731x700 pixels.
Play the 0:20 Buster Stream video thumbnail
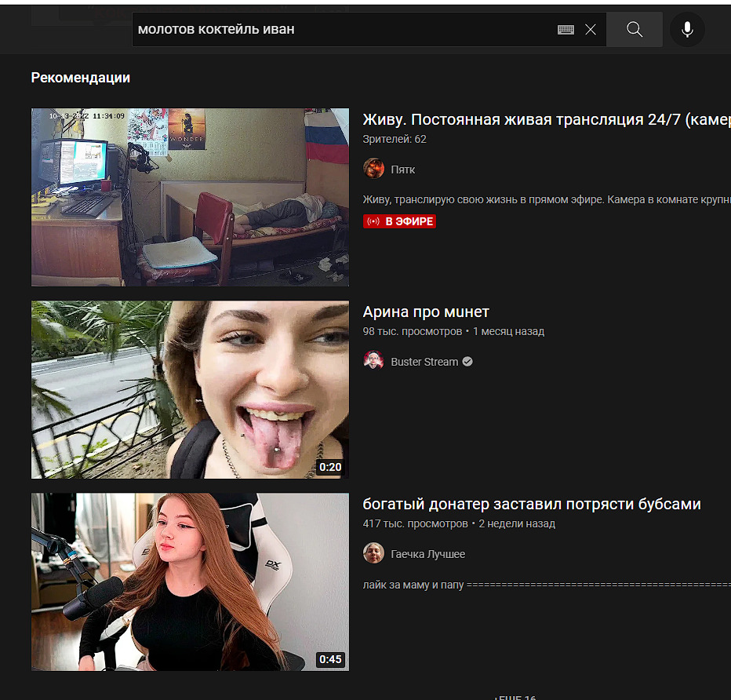(x=190, y=389)
